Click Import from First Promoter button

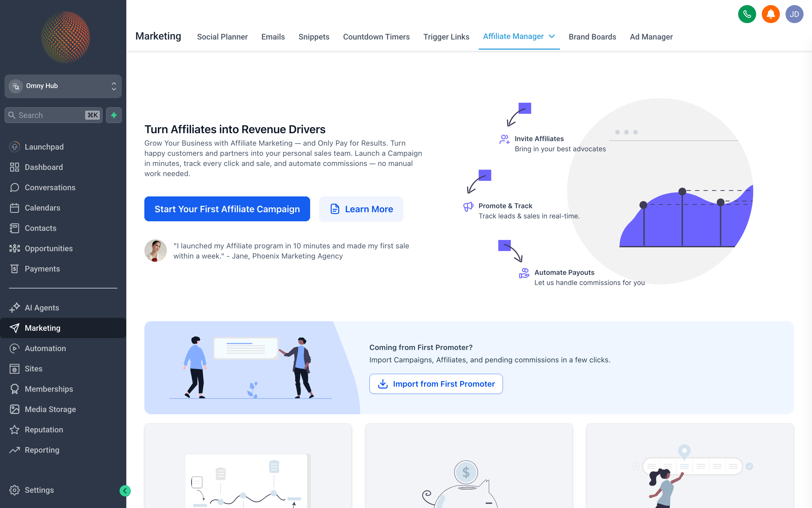(436, 384)
